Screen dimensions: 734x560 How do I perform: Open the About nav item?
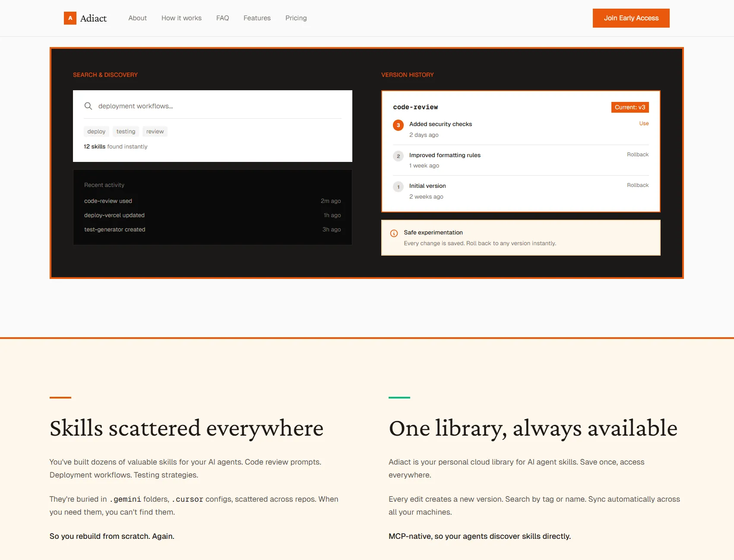pos(137,18)
